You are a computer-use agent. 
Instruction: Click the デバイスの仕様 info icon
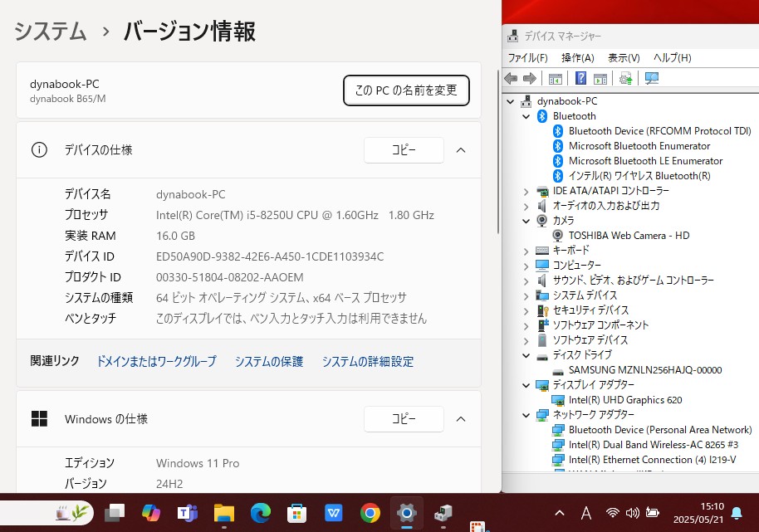[39, 150]
